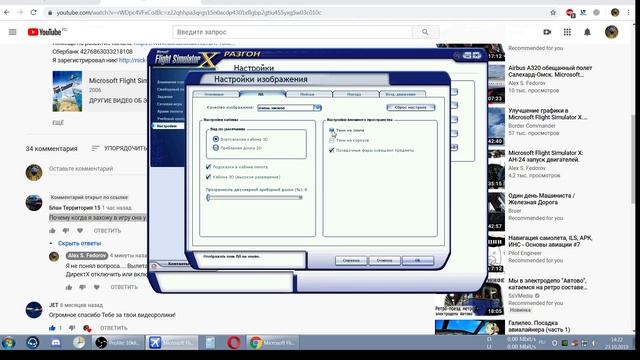Like comment by Блан Территория 15
Screen dimensions: 640x360
[x=52, y=231]
